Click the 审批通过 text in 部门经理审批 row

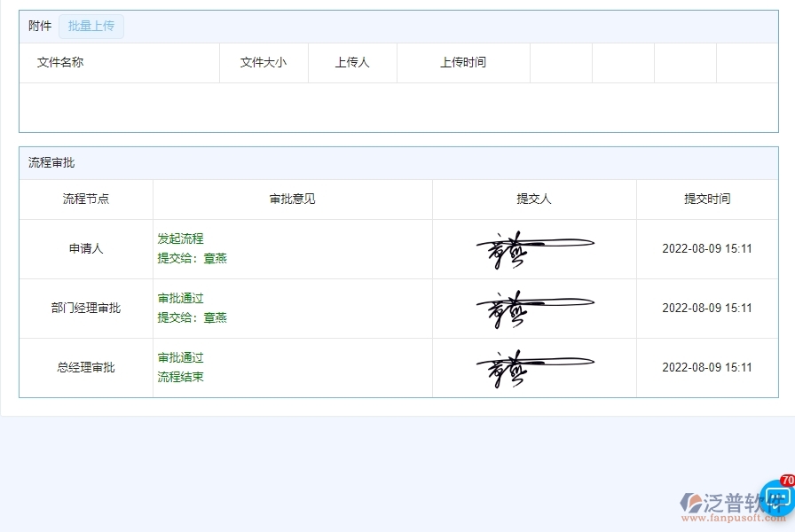[x=180, y=298]
